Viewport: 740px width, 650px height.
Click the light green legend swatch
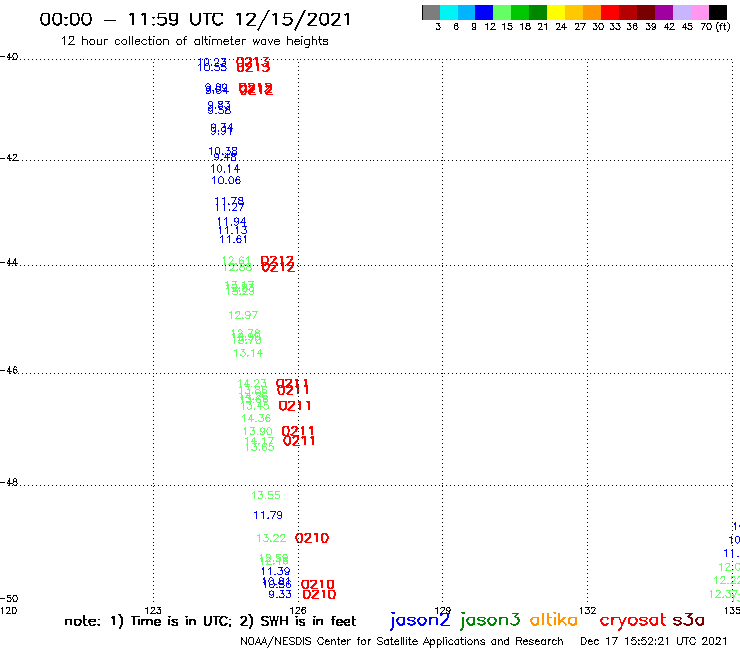502,12
